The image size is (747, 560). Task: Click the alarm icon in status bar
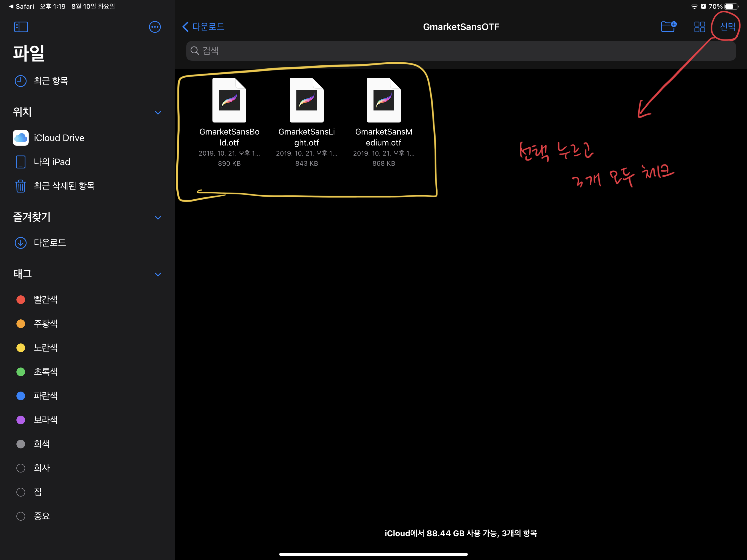pyautogui.click(x=704, y=6)
